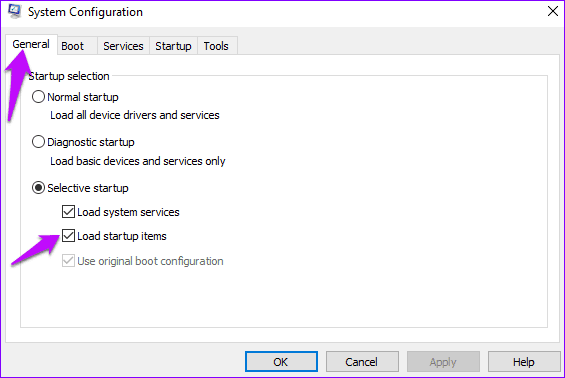Click the System Configuration title bar icon
The width and height of the screenshot is (565, 378).
[x=14, y=12]
